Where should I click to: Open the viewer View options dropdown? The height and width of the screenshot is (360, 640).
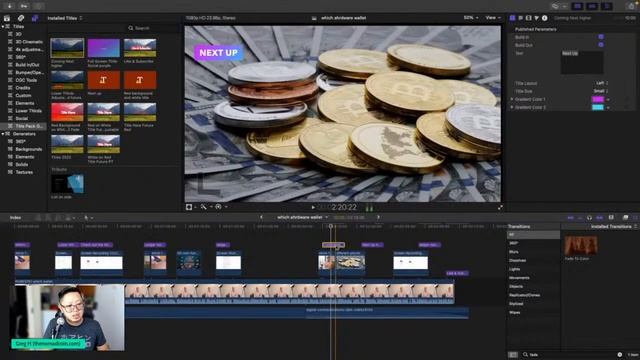point(493,18)
